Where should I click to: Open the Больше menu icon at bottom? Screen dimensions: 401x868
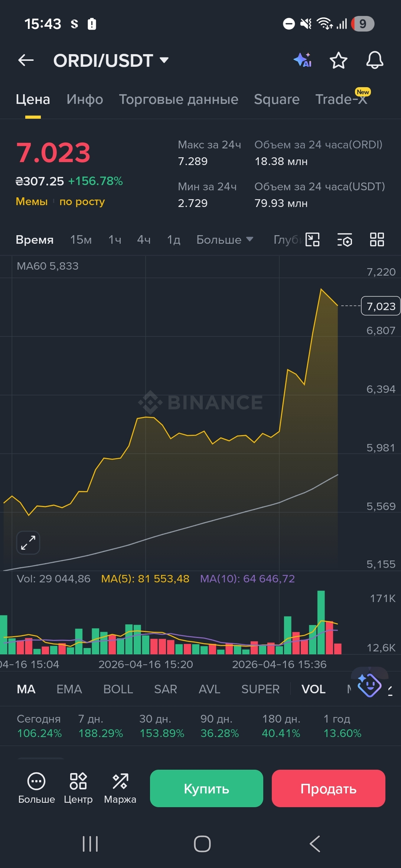tap(36, 788)
